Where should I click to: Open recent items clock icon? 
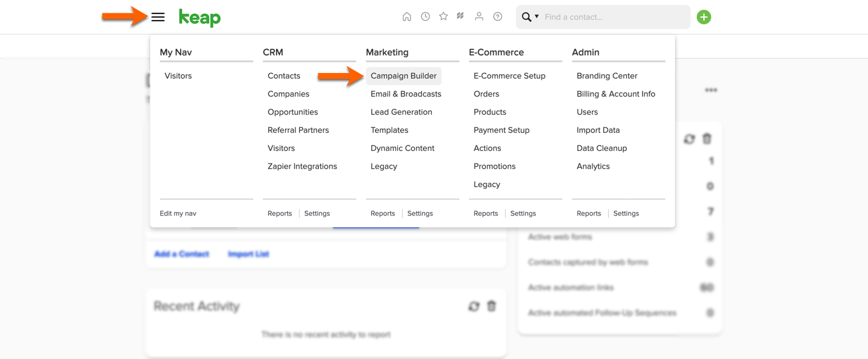point(425,17)
